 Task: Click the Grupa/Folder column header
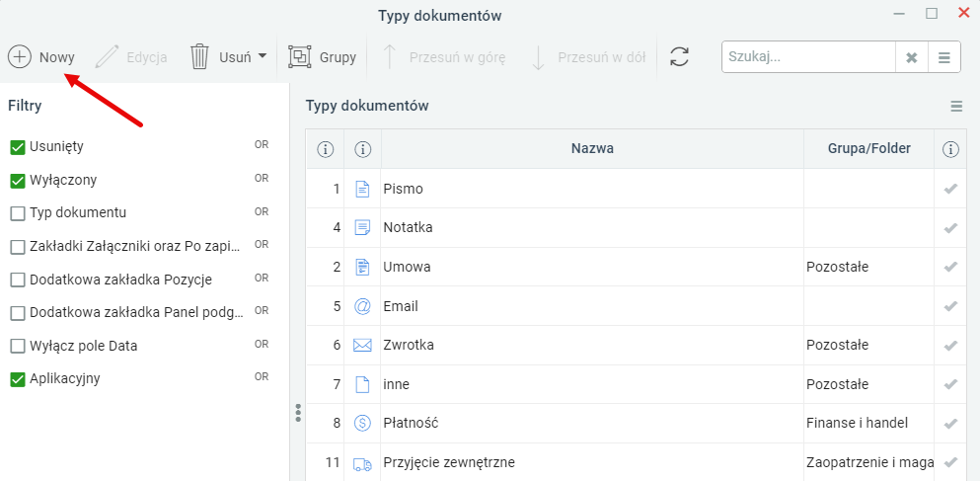point(868,149)
